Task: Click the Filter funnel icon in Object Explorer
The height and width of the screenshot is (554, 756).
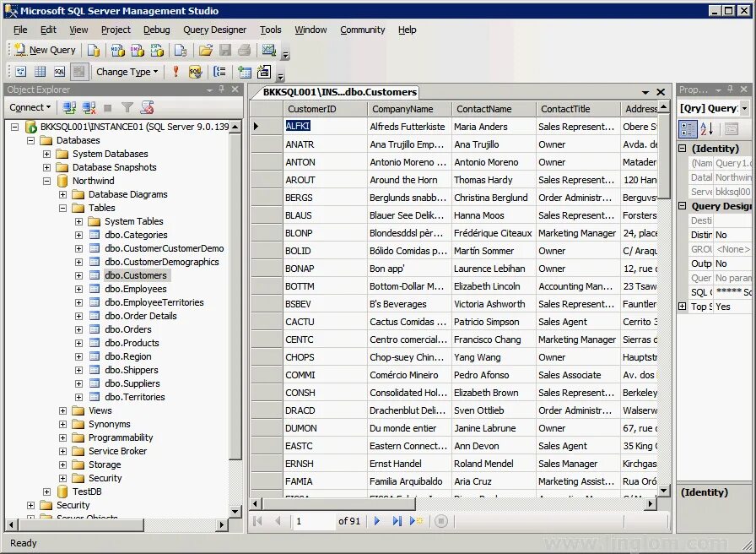Action: (127, 107)
